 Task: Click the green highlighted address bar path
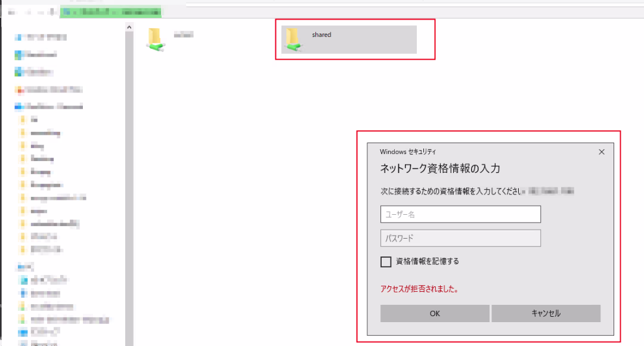pos(111,12)
